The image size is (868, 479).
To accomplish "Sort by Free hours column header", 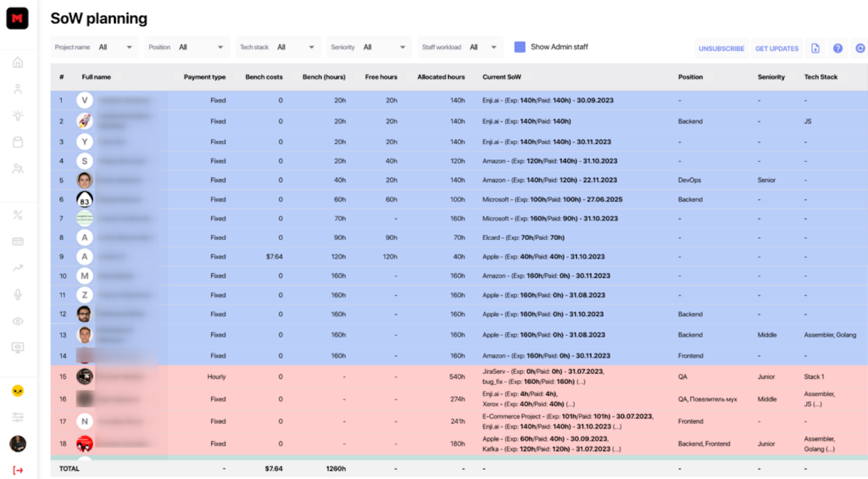I will pos(381,77).
